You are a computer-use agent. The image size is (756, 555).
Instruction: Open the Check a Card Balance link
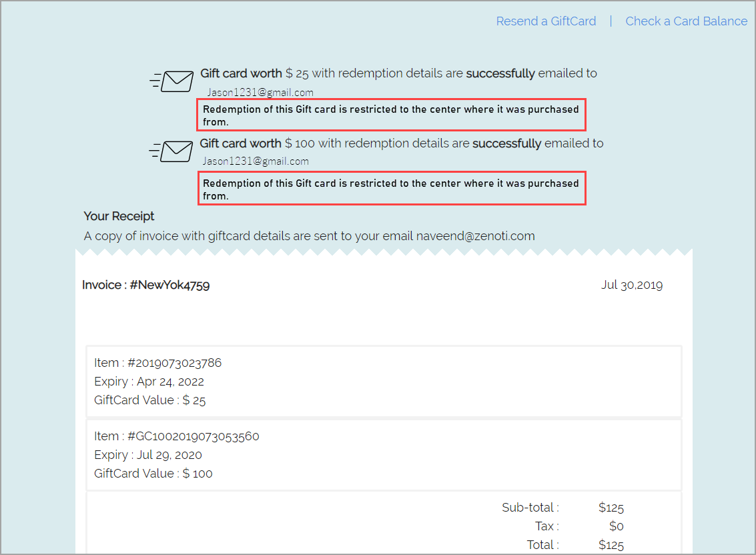pos(686,21)
